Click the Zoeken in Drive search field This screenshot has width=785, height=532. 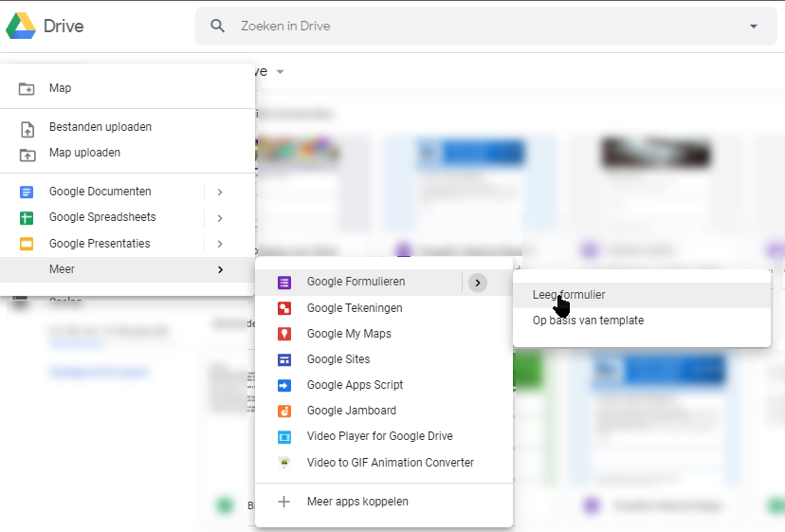pos(485,26)
